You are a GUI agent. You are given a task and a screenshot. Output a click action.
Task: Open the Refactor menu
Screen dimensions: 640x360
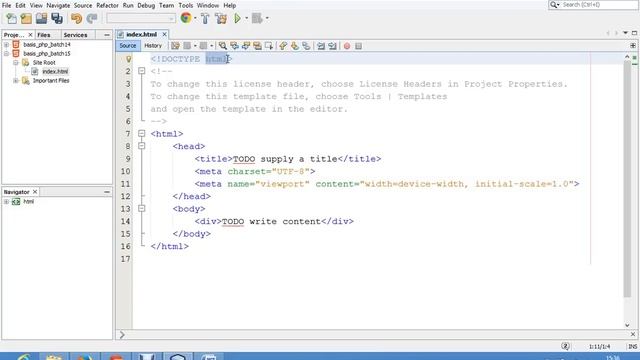click(107, 5)
